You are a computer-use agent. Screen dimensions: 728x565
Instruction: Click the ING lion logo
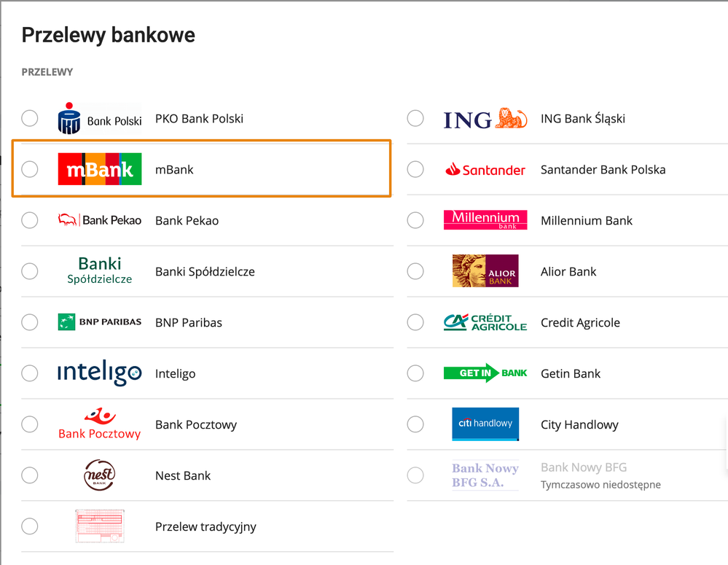[485, 119]
